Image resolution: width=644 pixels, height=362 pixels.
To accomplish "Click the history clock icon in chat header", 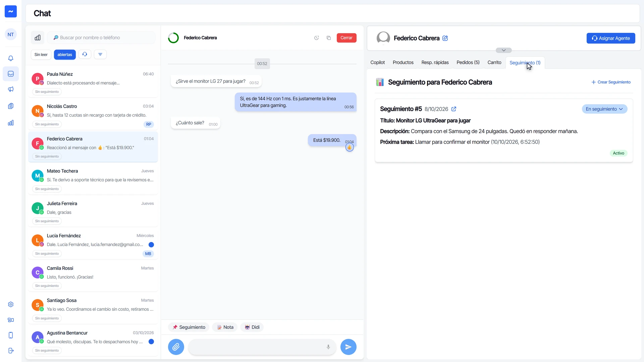I will 316,38.
